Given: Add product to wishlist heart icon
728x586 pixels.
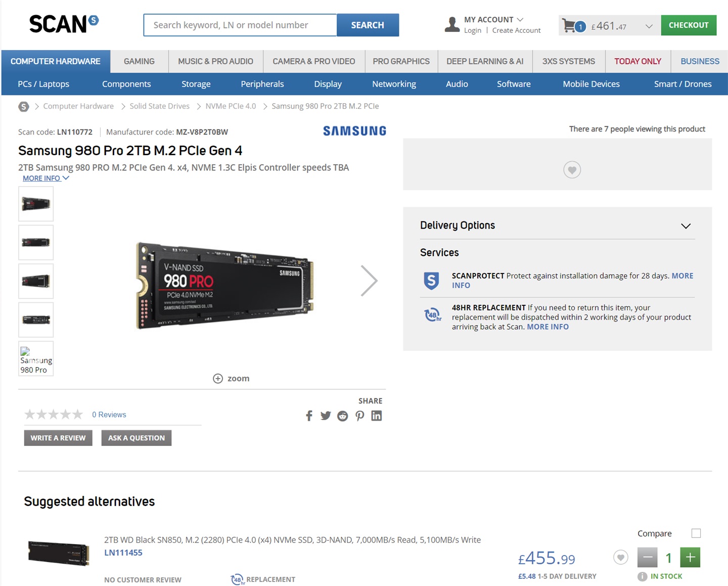Looking at the screenshot, I should [572, 170].
